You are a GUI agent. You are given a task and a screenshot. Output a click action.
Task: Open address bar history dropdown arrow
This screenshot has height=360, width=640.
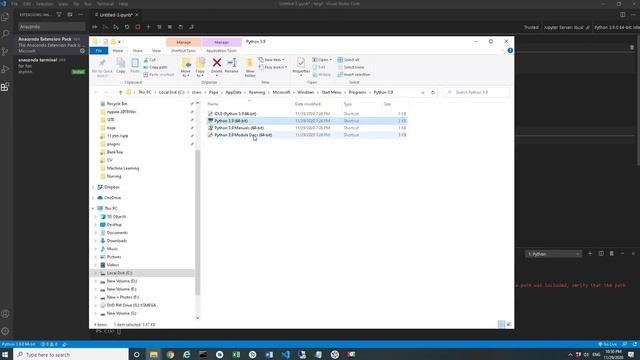tap(422, 92)
